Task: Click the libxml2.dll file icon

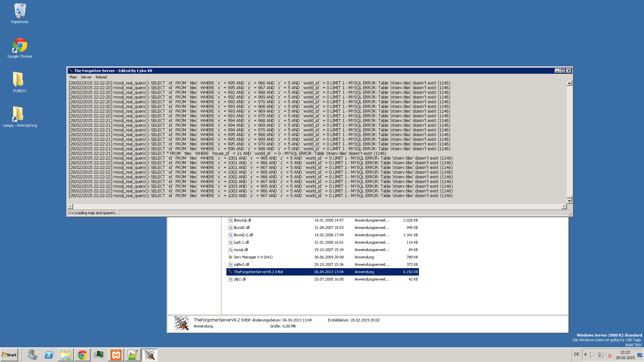Action: 230,228
